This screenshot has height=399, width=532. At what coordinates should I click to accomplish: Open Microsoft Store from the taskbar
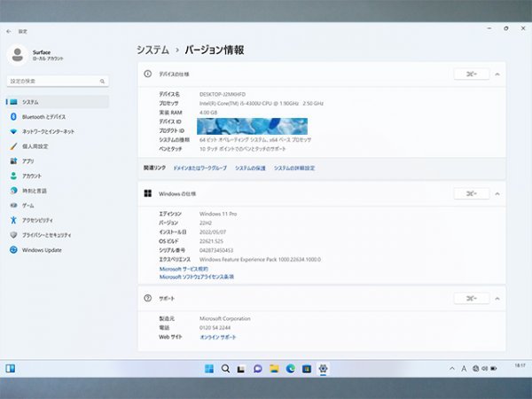307,369
